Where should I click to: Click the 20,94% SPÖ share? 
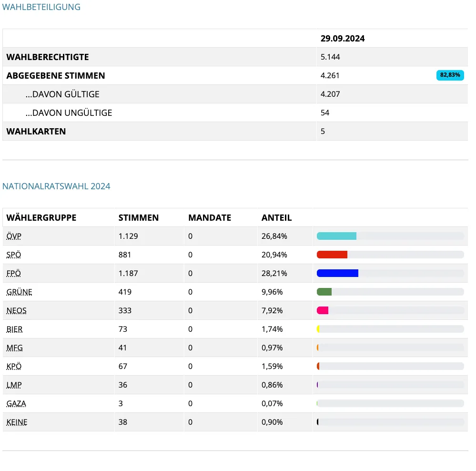point(274,255)
